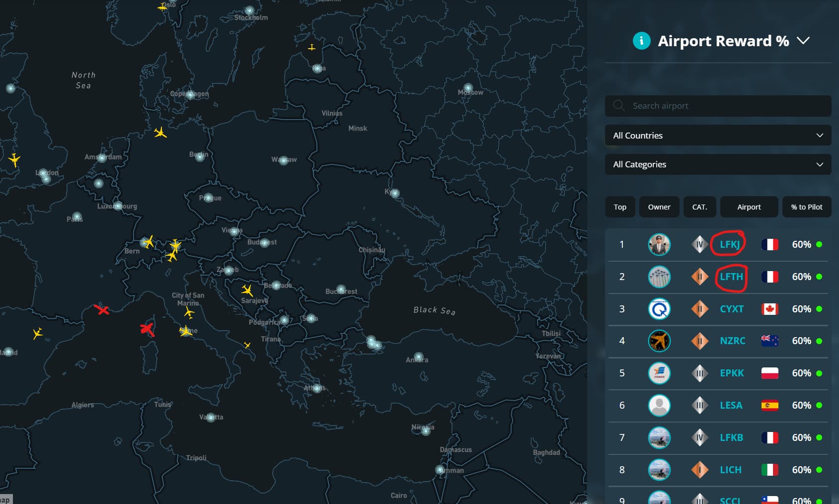
Task: Click the Bucharest airport marker
Action: coord(341,289)
